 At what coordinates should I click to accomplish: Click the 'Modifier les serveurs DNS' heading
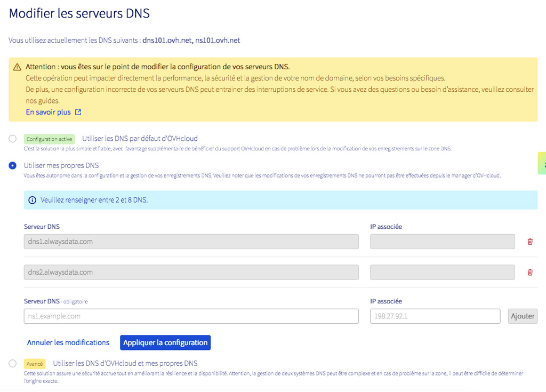coord(79,13)
